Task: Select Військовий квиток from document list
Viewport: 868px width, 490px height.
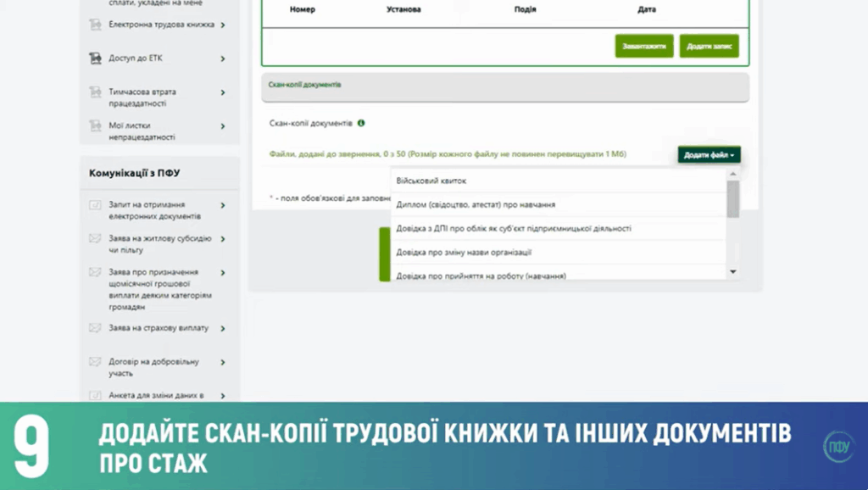Action: point(431,181)
